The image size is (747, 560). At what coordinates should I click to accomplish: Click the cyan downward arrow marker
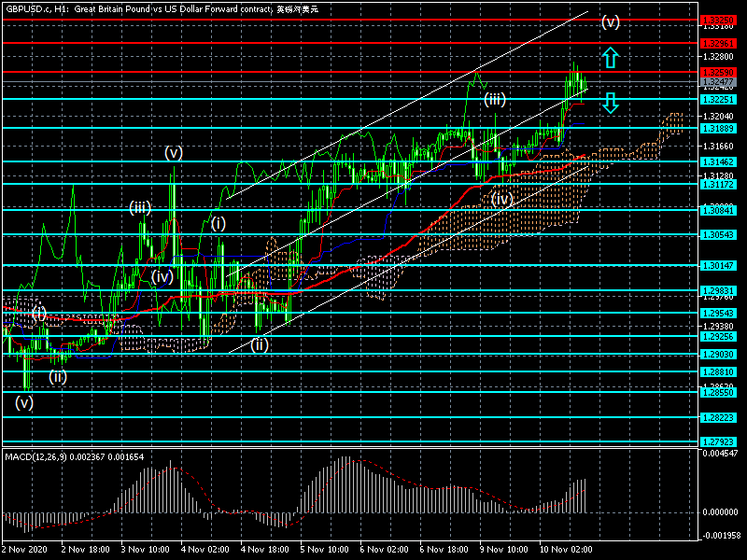coord(610,103)
